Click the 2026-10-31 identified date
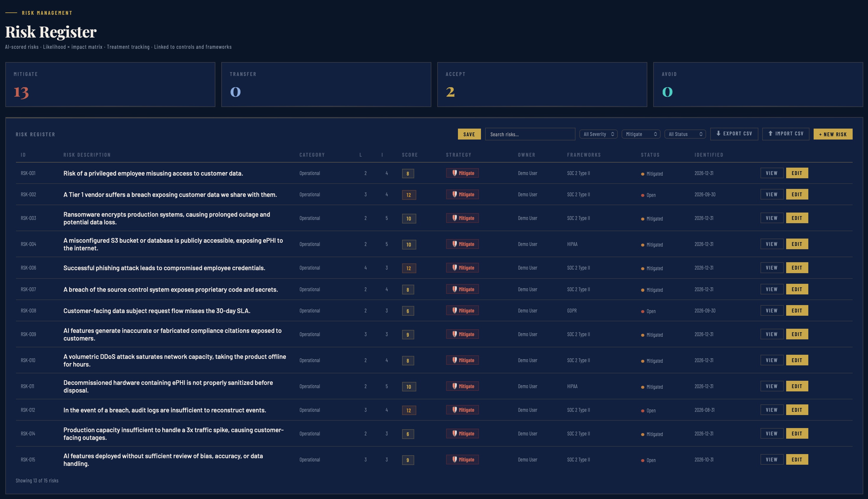Viewport: 868px width, 499px height. point(704,460)
